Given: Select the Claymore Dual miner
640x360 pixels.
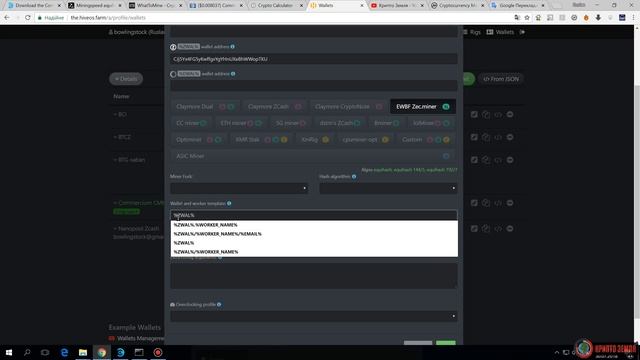Looking at the screenshot, I should (x=205, y=107).
